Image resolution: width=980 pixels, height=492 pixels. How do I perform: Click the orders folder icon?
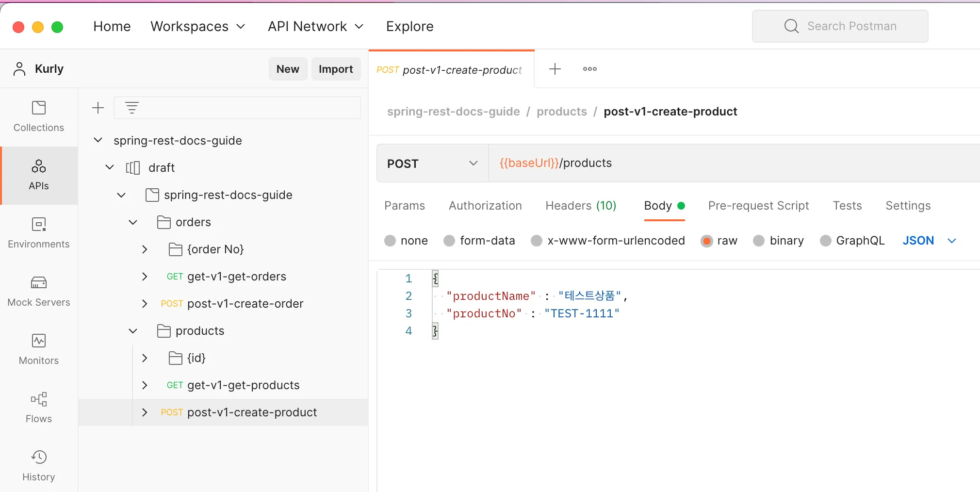tap(164, 222)
